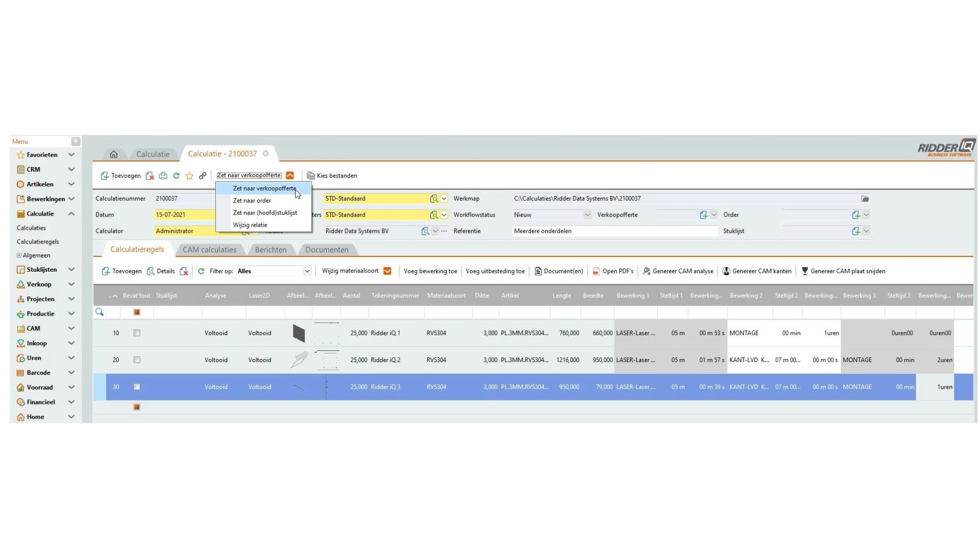
Task: Click lookup icon beside Ridder Data Systems BV
Action: click(425, 231)
